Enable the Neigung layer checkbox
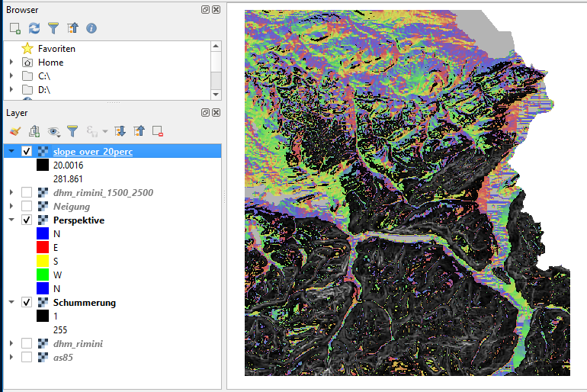Screen dimensions: 587x392 click(27, 206)
